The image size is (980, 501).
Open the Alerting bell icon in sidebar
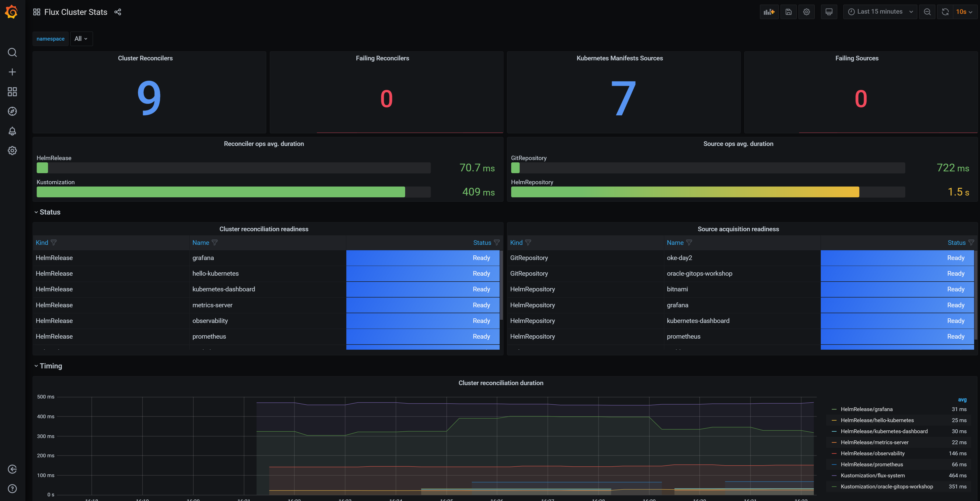click(x=12, y=131)
